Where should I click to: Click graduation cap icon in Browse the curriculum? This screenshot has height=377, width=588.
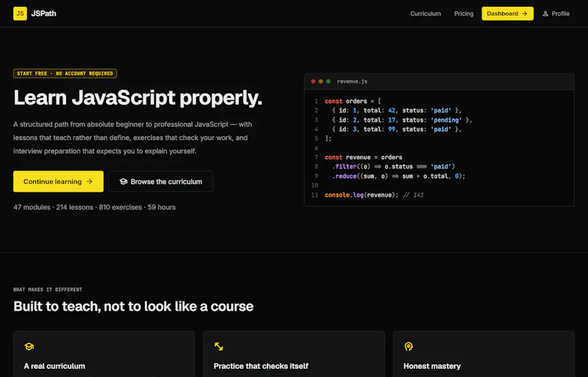click(x=123, y=182)
